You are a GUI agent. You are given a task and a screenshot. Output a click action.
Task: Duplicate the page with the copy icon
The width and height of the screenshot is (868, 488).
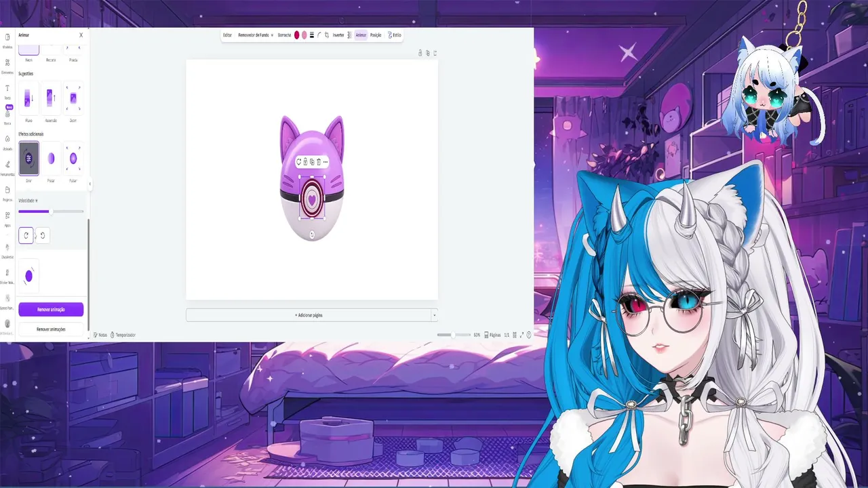(427, 53)
